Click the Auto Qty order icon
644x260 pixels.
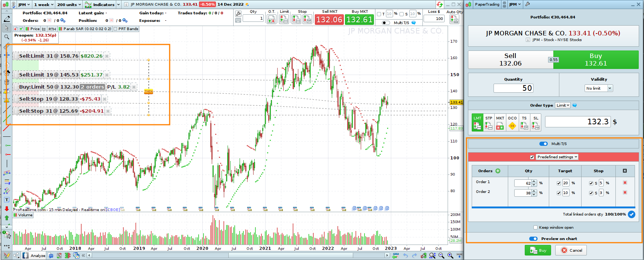tap(454, 19)
